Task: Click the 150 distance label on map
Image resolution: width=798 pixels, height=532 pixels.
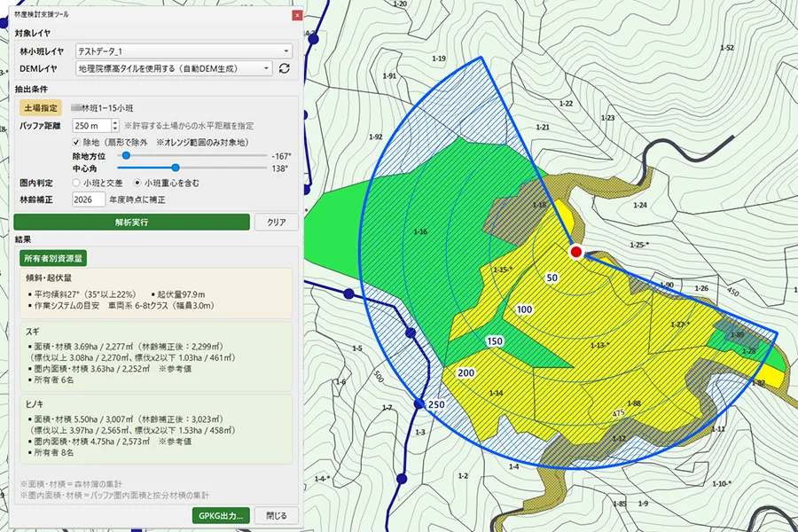Action: click(495, 341)
